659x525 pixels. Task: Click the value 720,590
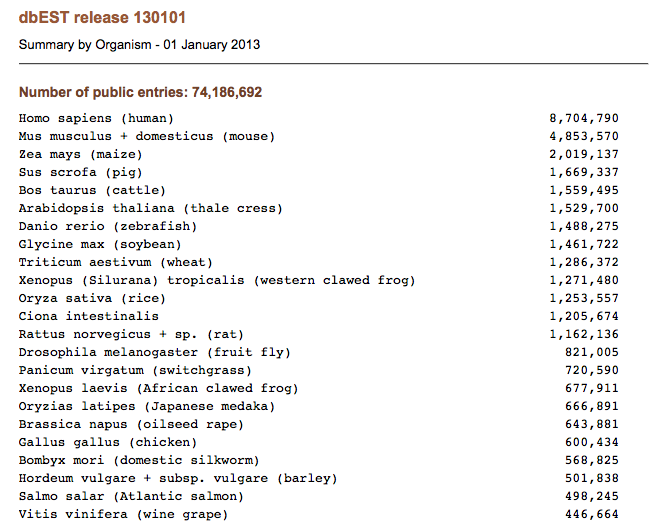[592, 370]
